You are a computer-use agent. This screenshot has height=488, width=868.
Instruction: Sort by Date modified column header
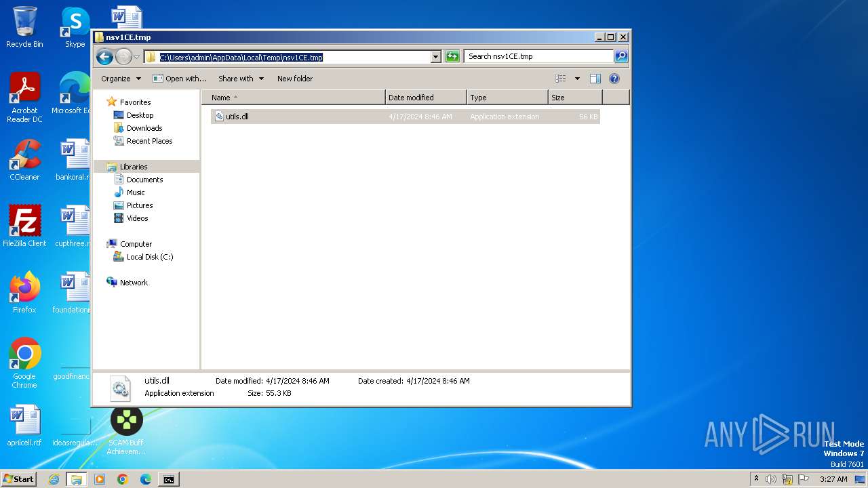(x=426, y=98)
